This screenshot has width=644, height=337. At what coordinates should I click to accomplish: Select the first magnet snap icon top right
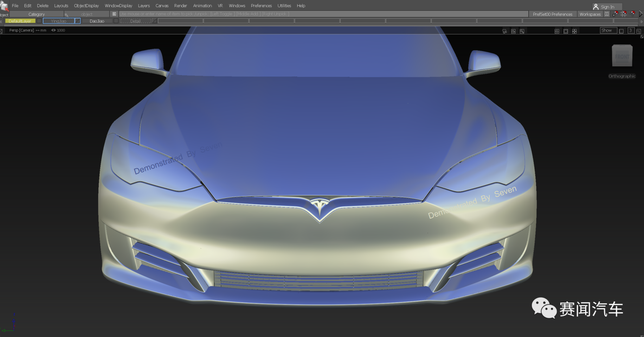pos(615,14)
